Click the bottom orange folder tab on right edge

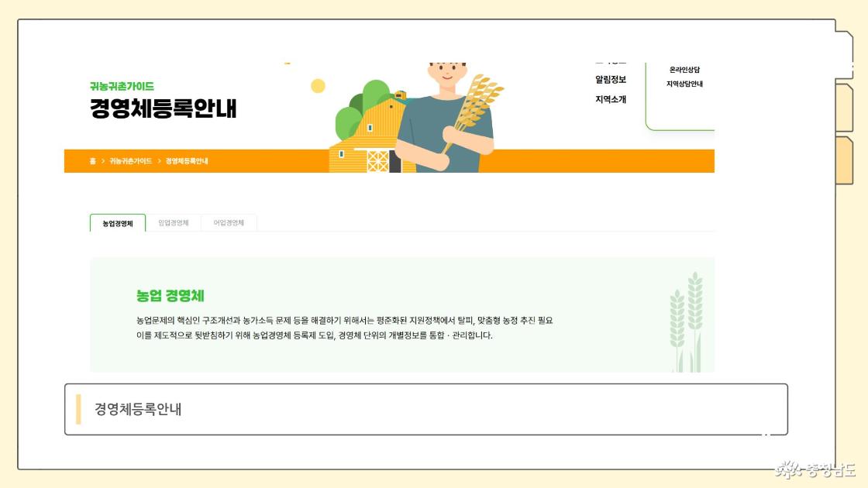844,160
